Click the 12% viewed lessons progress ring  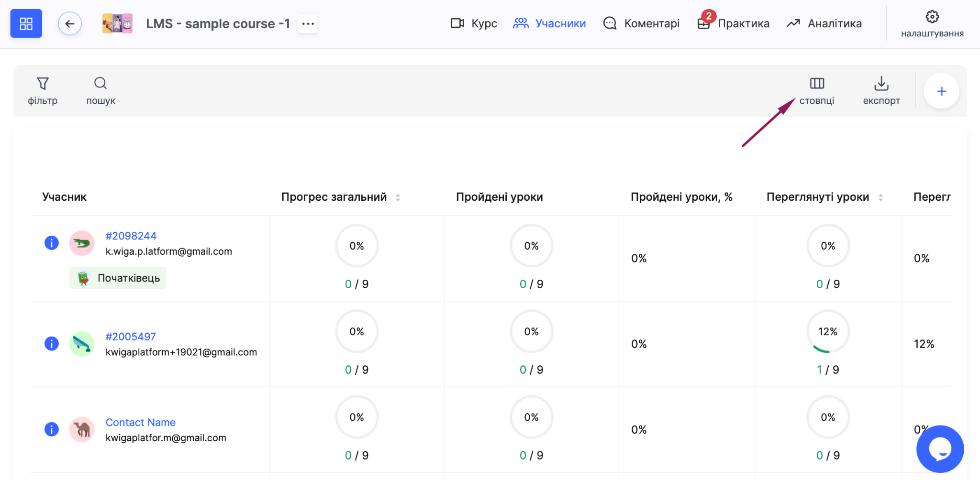(828, 332)
